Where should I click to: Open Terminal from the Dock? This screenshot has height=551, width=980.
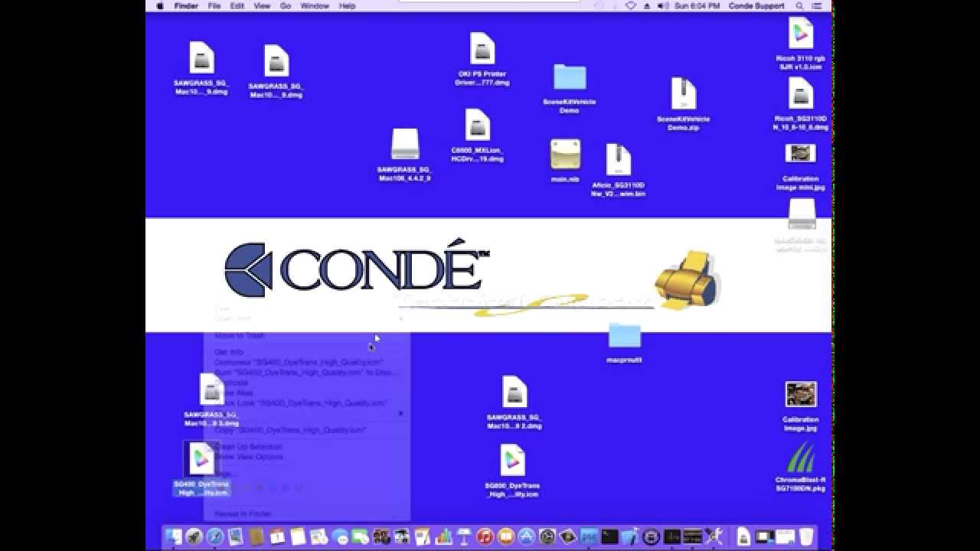(x=609, y=536)
